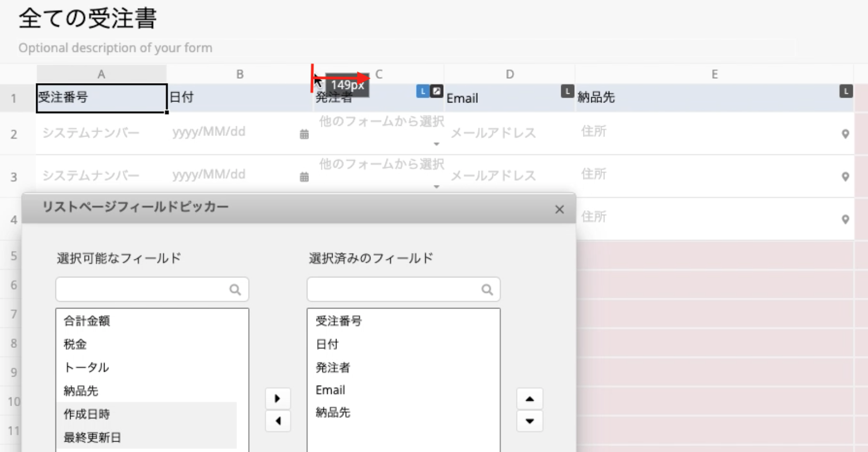Click the map pin icon in row 2

click(x=845, y=134)
